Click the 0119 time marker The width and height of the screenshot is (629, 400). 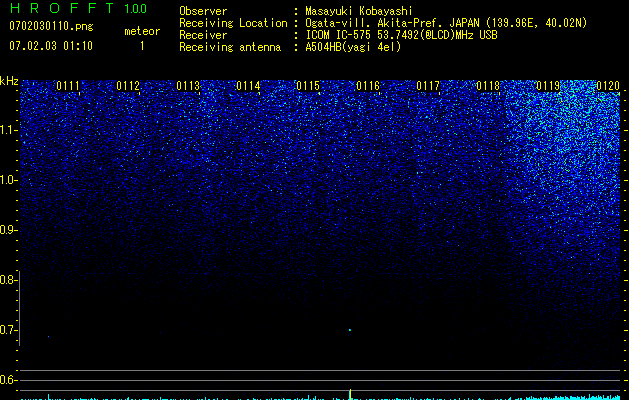coord(548,86)
